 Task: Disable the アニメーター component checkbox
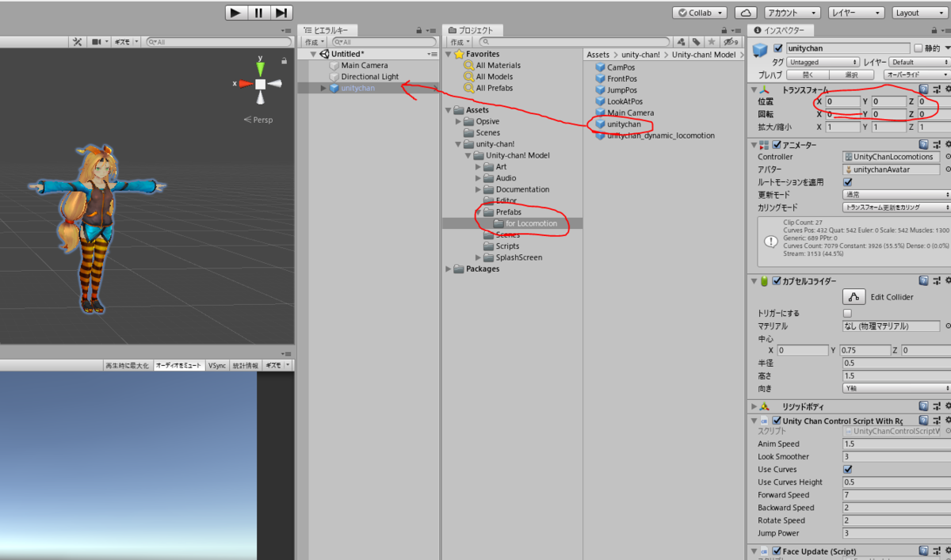point(776,145)
